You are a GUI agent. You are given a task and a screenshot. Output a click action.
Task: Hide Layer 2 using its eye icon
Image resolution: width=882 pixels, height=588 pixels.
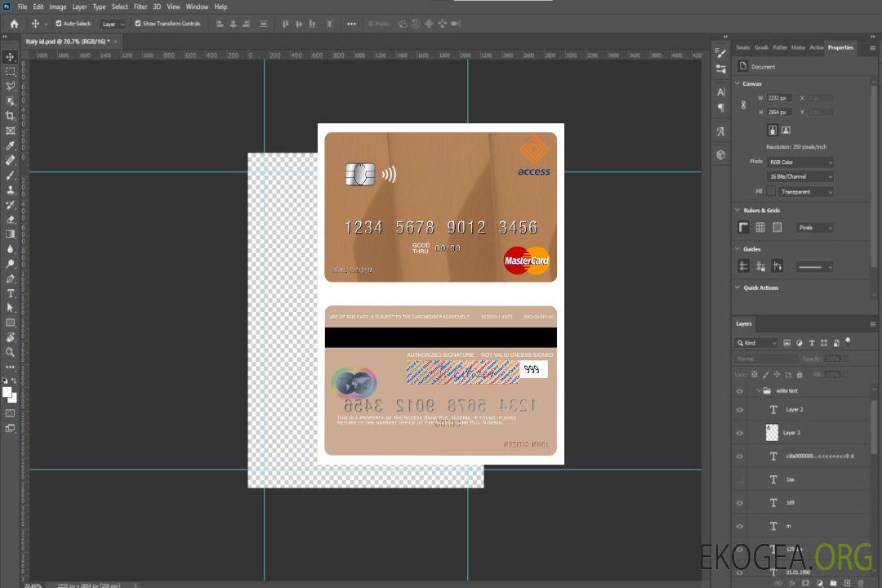pyautogui.click(x=740, y=410)
